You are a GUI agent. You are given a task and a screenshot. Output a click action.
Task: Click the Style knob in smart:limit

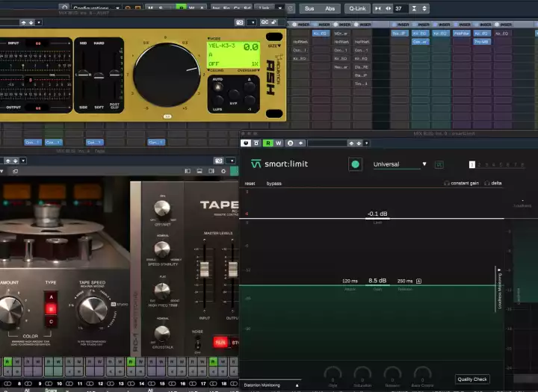(x=333, y=374)
